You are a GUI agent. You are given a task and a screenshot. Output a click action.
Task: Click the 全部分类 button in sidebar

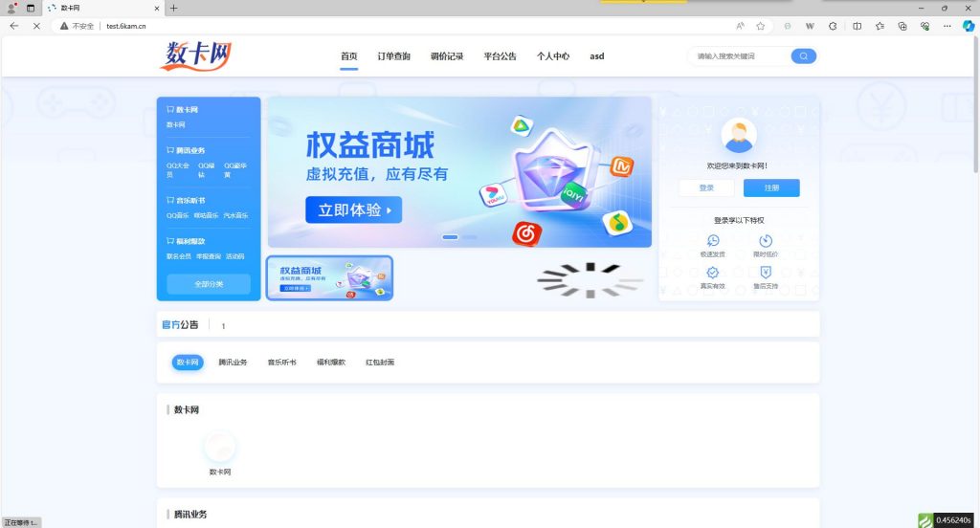209,284
